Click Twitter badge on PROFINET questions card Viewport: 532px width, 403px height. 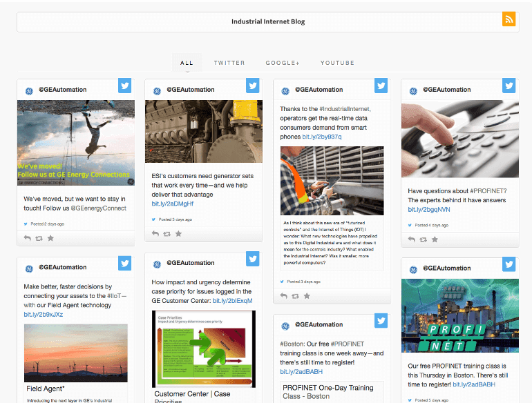point(509,86)
